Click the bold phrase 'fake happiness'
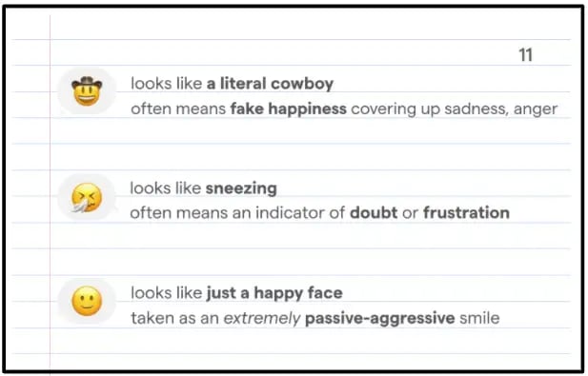 (x=289, y=109)
